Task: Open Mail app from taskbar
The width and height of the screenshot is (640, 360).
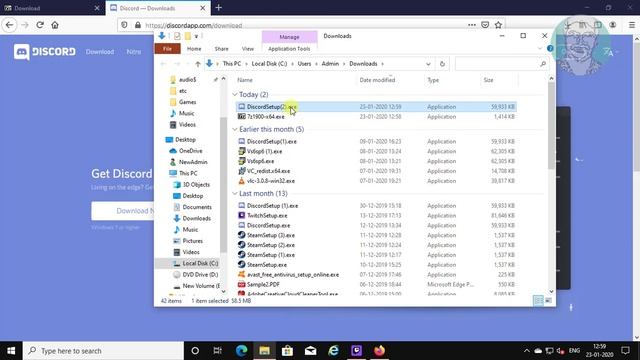Action: point(310,351)
